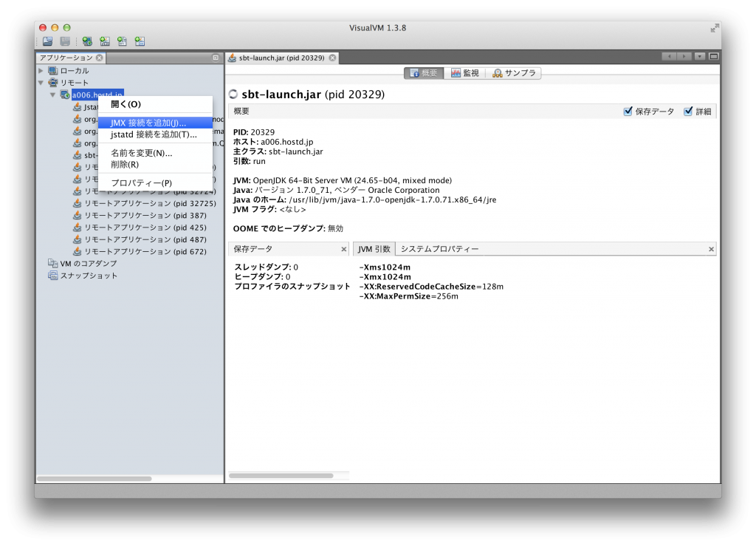Click the Add JMX Connection toolbar icon
The width and height of the screenshot is (756, 546).
104,41
